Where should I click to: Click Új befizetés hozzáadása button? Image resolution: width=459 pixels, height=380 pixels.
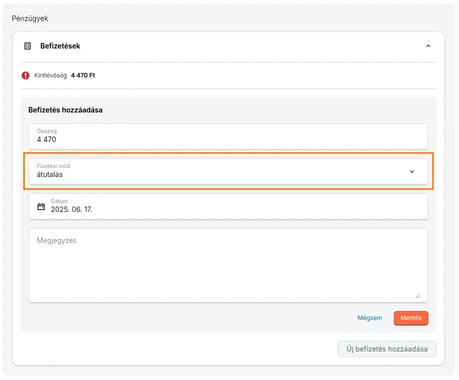pyautogui.click(x=387, y=349)
